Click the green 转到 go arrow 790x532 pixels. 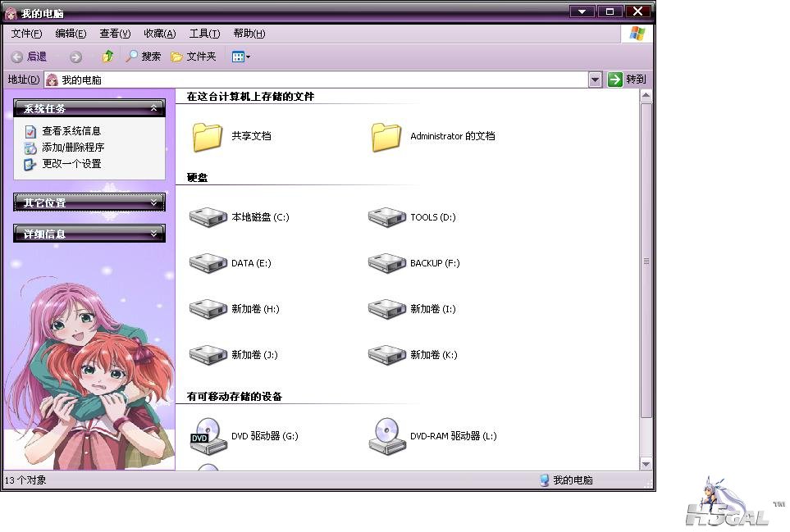tap(614, 80)
